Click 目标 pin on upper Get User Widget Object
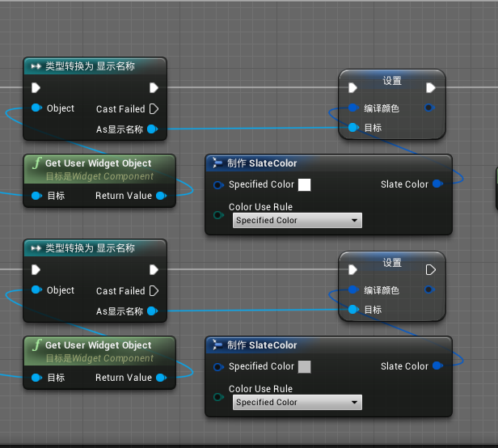The image size is (498, 448). pyautogui.click(x=37, y=196)
